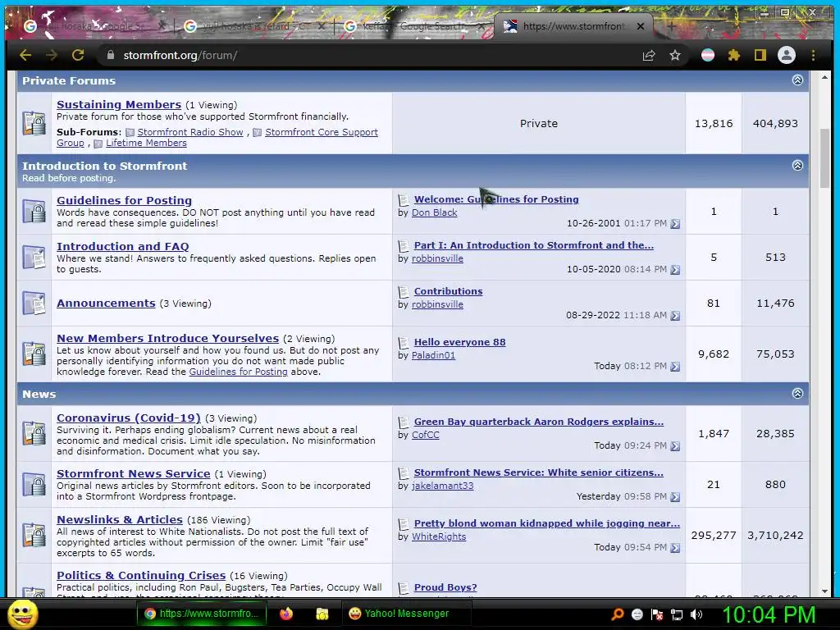Open the Coronavirus (Covid-19) forum link

tap(129, 418)
